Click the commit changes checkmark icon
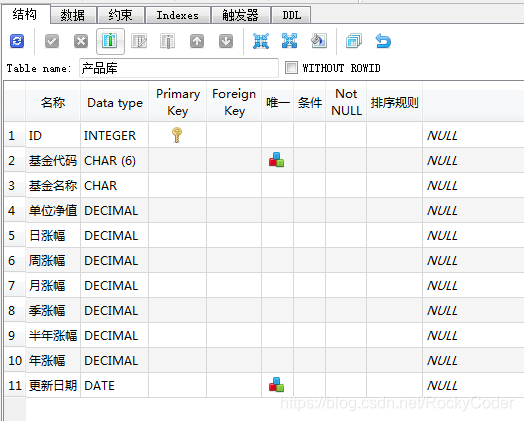 pyautogui.click(x=52, y=41)
